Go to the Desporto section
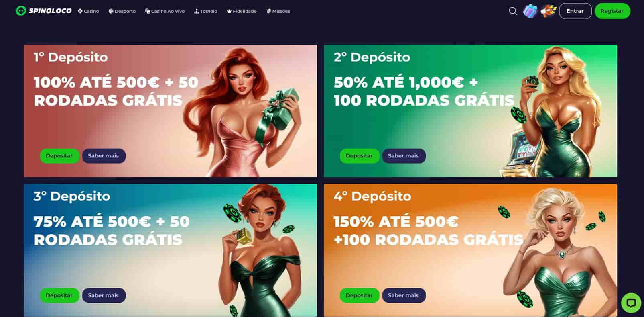Image resolution: width=644 pixels, height=317 pixels. pyautogui.click(x=122, y=11)
